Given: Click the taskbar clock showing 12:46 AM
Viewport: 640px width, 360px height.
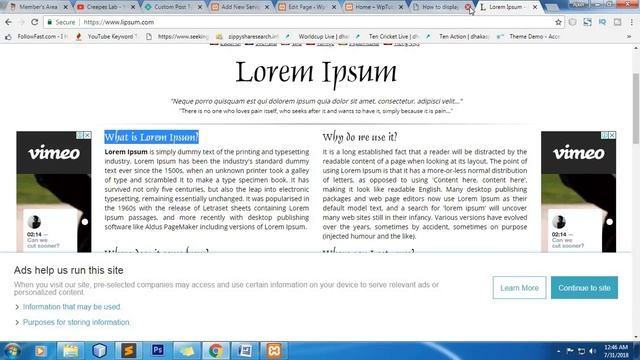Looking at the screenshot, I should tap(616, 351).
